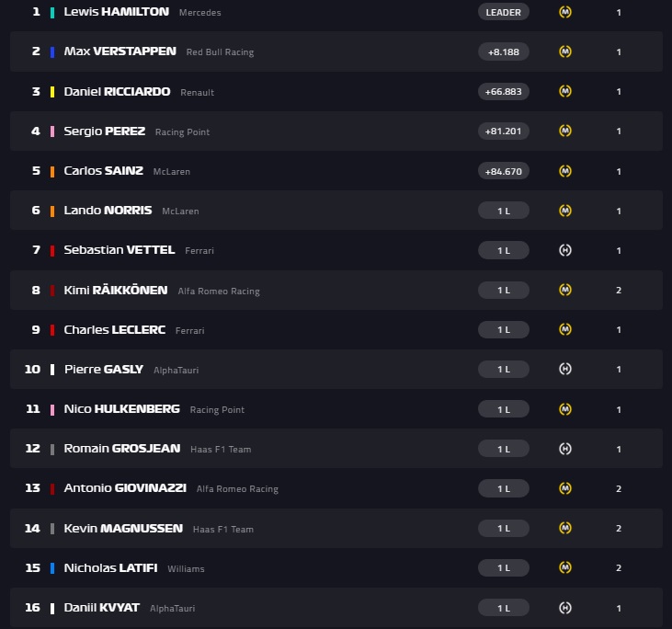Image resolution: width=672 pixels, height=629 pixels.
Task: Click hard tyre icon in Kvyat's row
Action: [565, 608]
